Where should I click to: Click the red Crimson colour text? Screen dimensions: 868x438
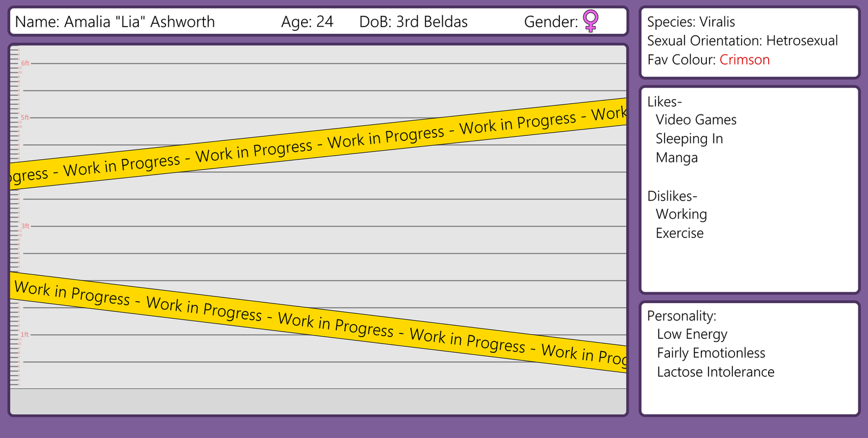point(744,60)
